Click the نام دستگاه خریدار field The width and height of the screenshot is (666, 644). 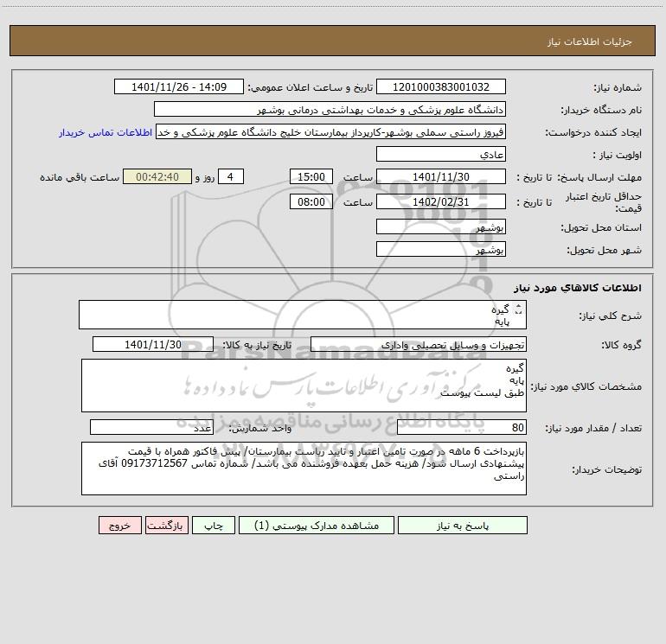pyautogui.click(x=330, y=109)
